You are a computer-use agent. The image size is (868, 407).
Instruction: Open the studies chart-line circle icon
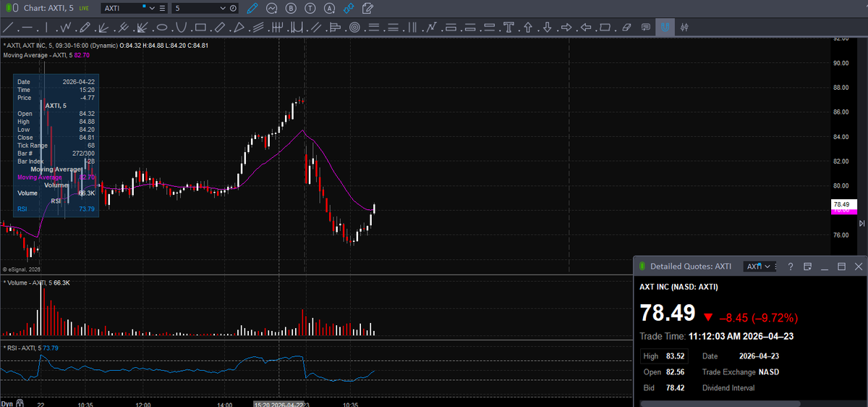click(272, 9)
